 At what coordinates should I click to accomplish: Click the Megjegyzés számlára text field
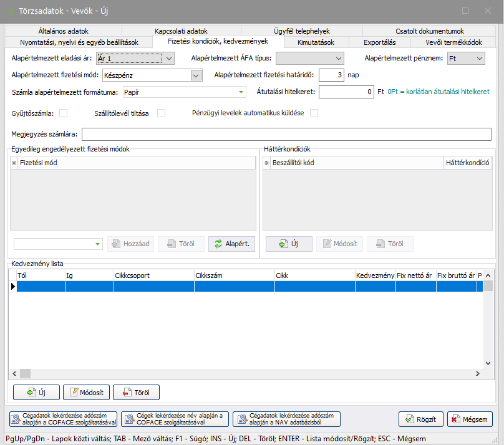tap(286, 134)
